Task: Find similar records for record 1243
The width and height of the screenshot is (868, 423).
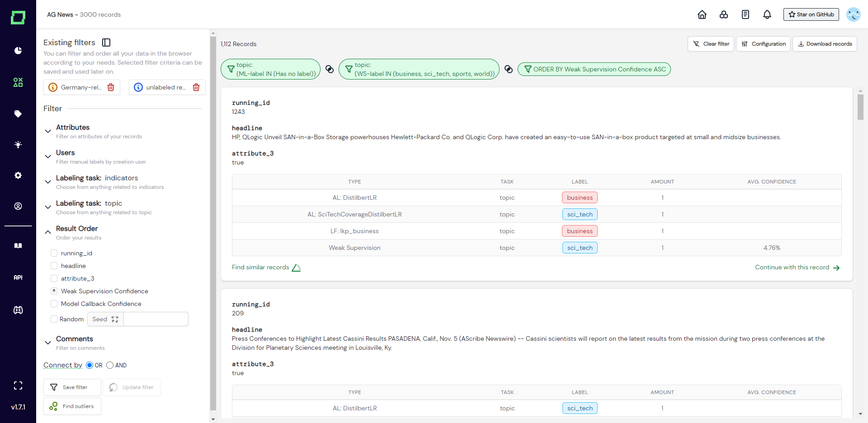Action: point(266,268)
